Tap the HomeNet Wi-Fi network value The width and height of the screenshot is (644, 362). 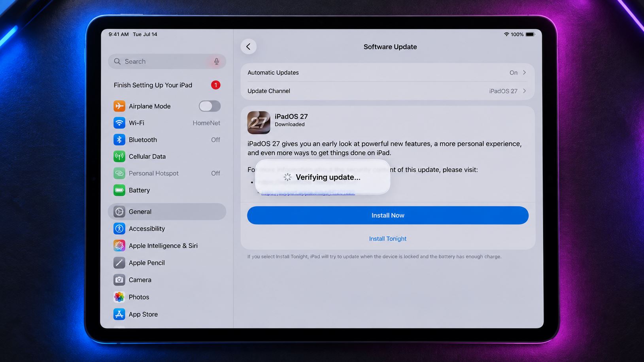pos(206,123)
